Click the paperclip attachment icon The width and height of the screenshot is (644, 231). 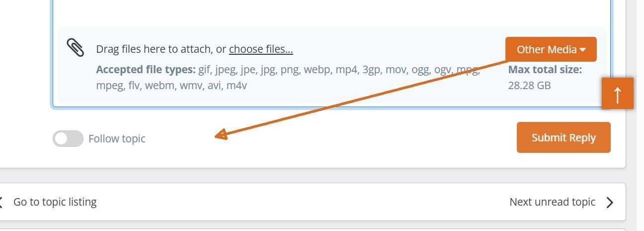point(75,48)
